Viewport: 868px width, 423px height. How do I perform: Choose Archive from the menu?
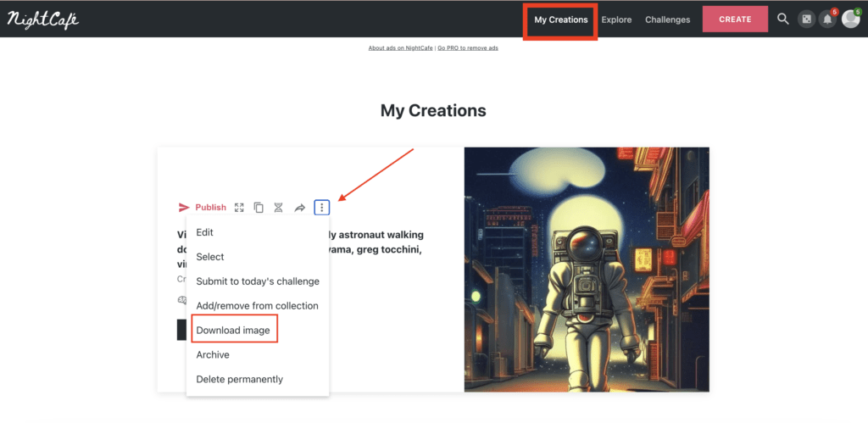tap(213, 355)
